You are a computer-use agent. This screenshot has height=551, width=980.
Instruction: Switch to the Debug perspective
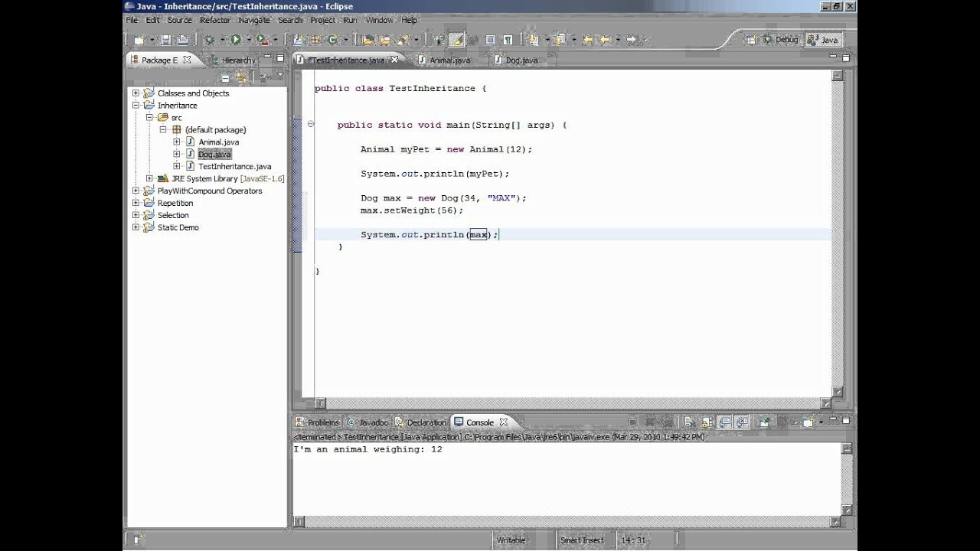point(780,40)
